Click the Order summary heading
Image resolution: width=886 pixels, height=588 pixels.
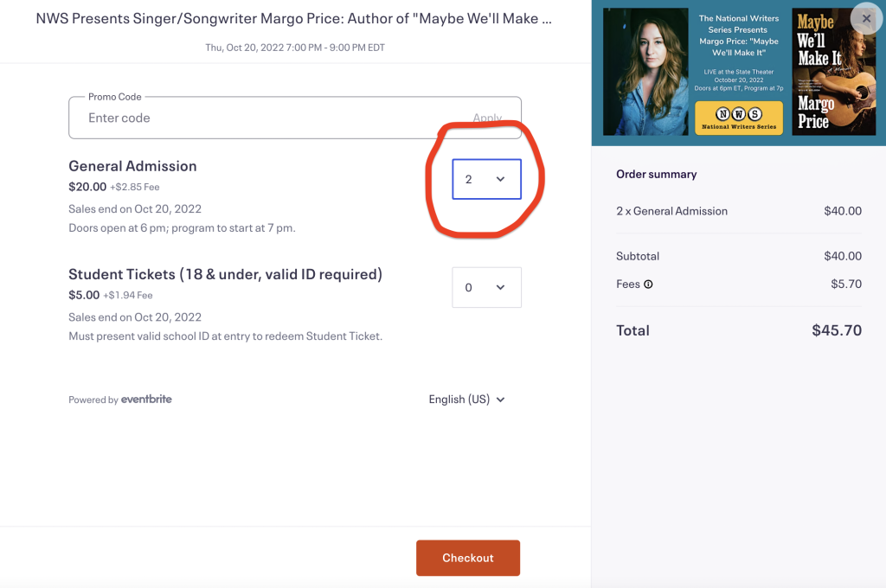(657, 174)
